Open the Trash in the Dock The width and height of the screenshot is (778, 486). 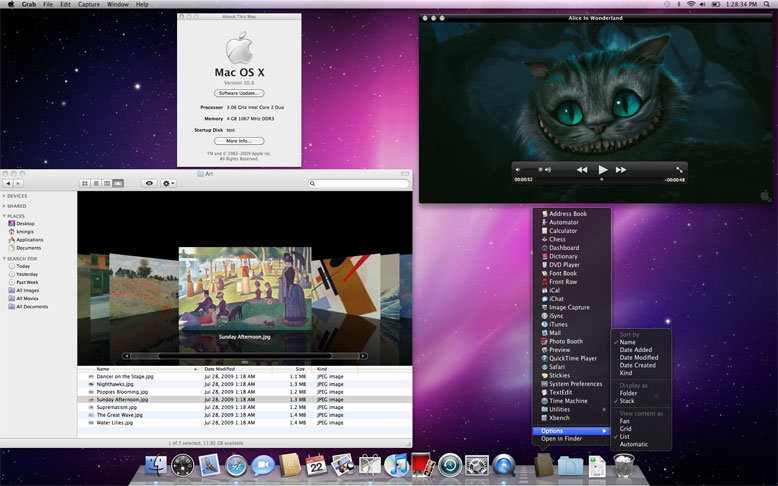point(624,465)
